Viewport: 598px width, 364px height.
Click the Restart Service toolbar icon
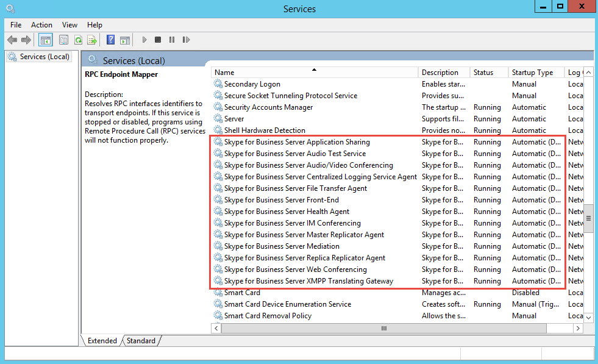186,40
